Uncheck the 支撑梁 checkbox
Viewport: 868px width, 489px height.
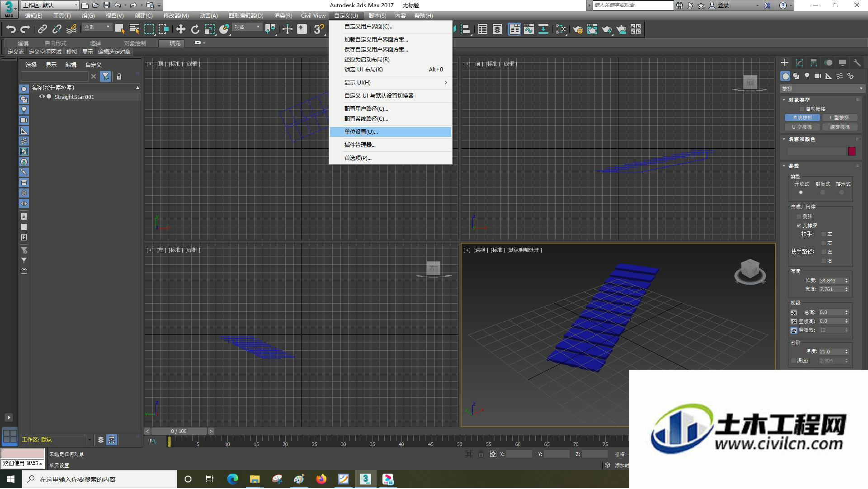(799, 226)
